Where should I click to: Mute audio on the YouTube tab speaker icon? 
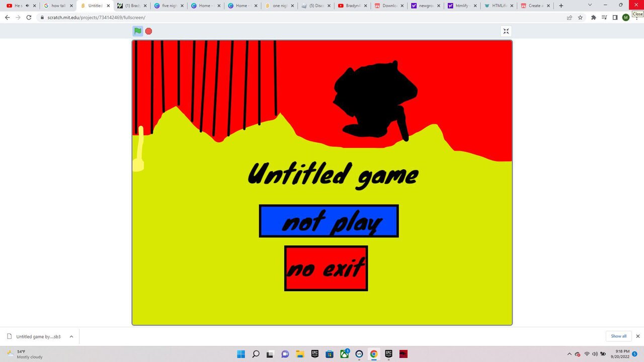tap(27, 6)
